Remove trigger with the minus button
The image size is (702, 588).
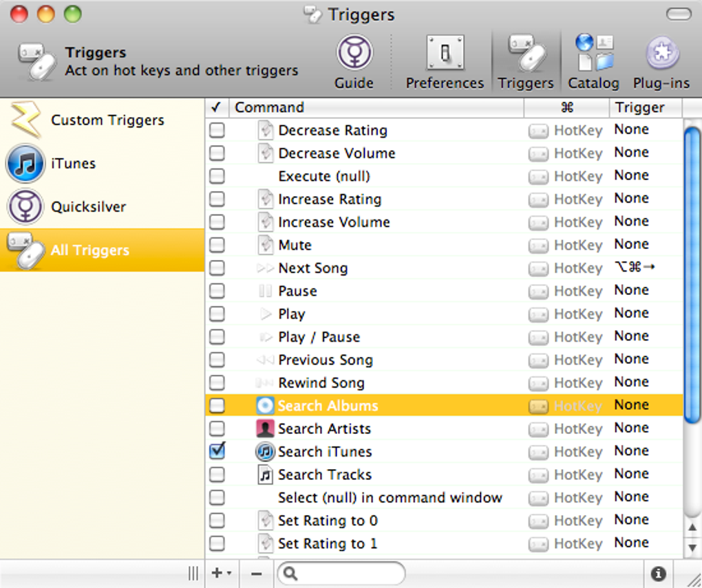pos(257,574)
